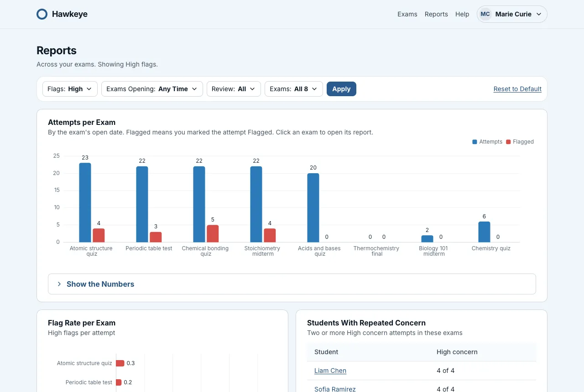Click the Atomic structure quiz axis label in Attempts chart
Screen dimensions: 584x392
[x=91, y=251]
